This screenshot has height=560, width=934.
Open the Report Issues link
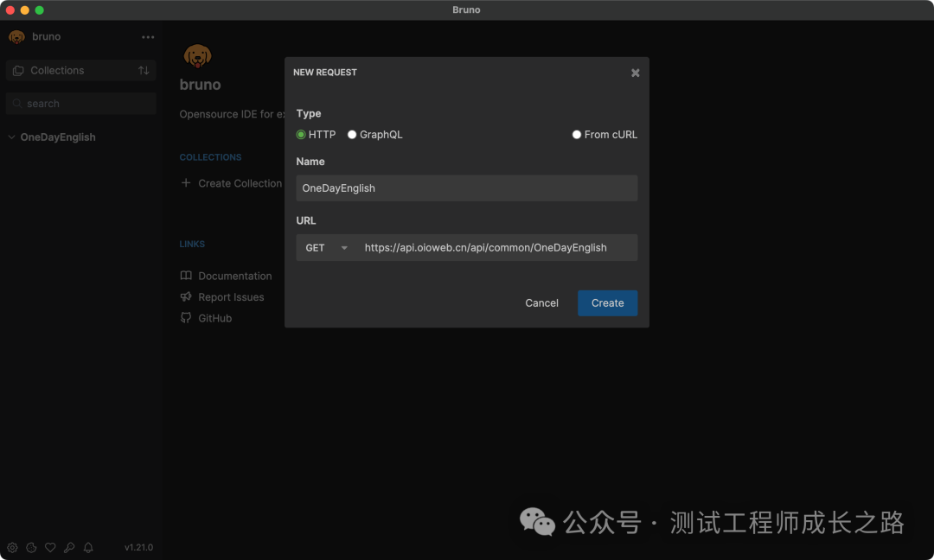231,297
